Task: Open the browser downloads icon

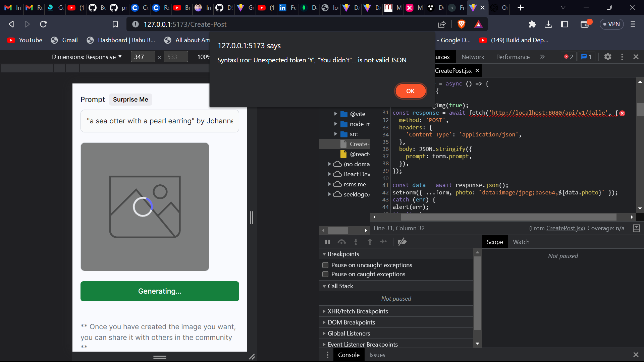Action: coord(548,24)
